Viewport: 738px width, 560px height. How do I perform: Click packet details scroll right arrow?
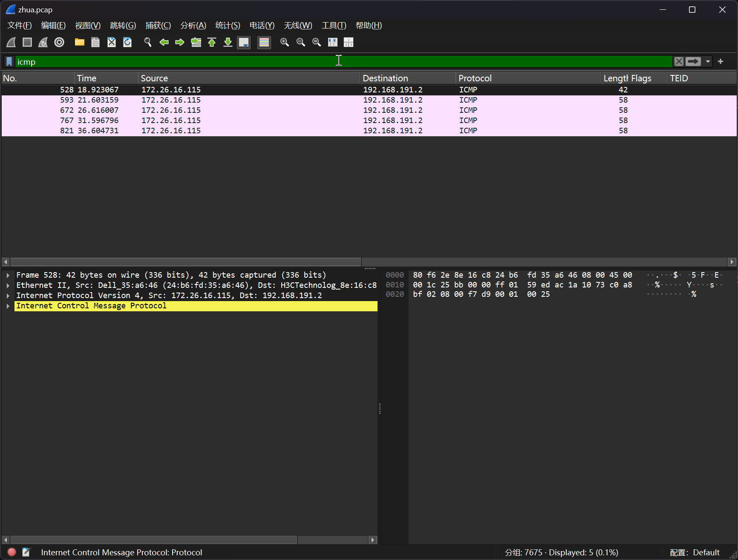click(373, 540)
